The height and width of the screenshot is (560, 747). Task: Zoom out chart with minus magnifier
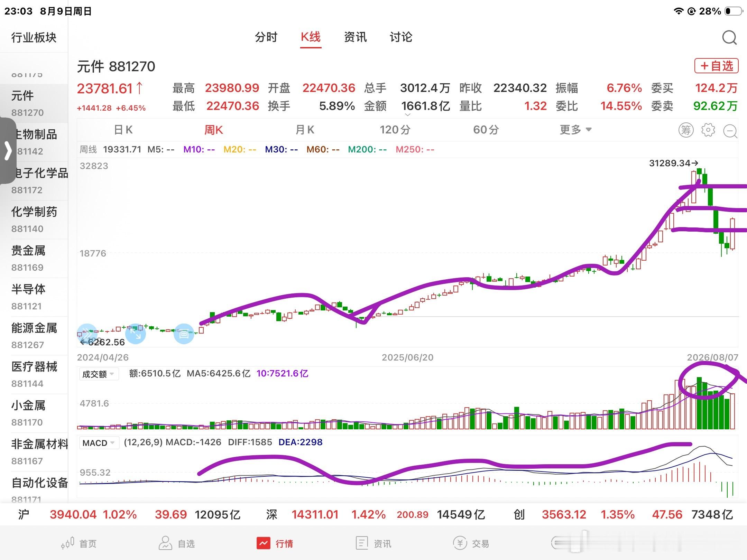coord(730,131)
